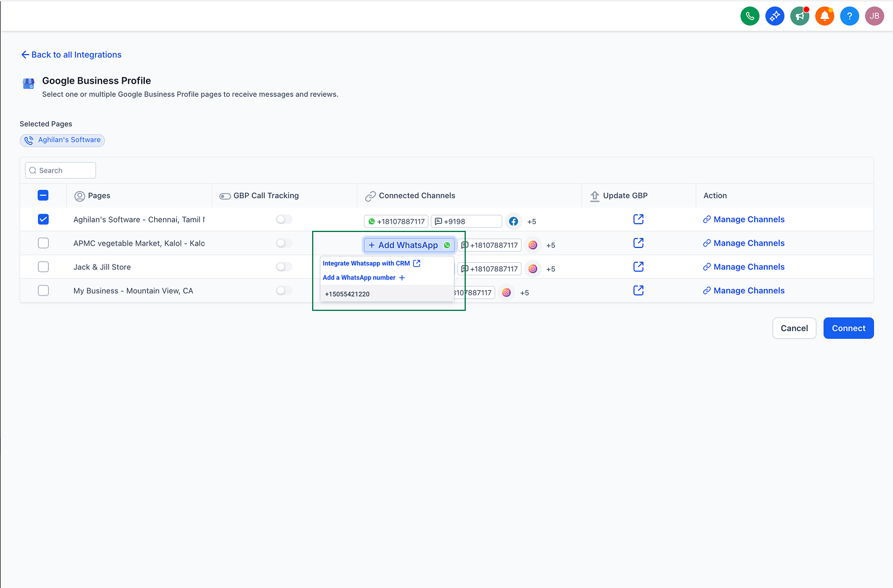Click Manage Channels for Jack & Jill Store
The width and height of the screenshot is (893, 588).
point(743,266)
